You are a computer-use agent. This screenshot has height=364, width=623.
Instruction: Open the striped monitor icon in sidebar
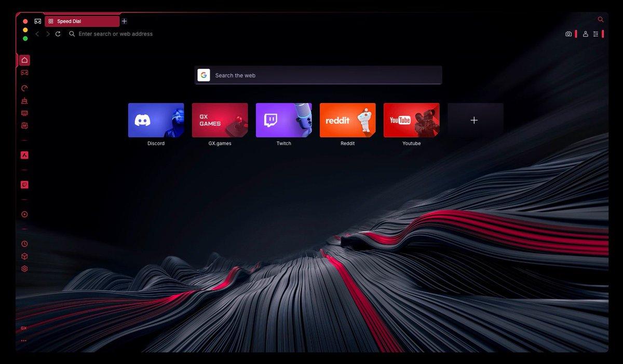[x=24, y=113]
